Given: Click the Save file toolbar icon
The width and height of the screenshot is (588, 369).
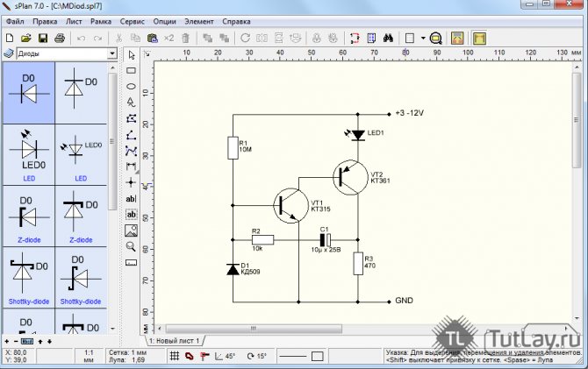Looking at the screenshot, I should (43, 39).
